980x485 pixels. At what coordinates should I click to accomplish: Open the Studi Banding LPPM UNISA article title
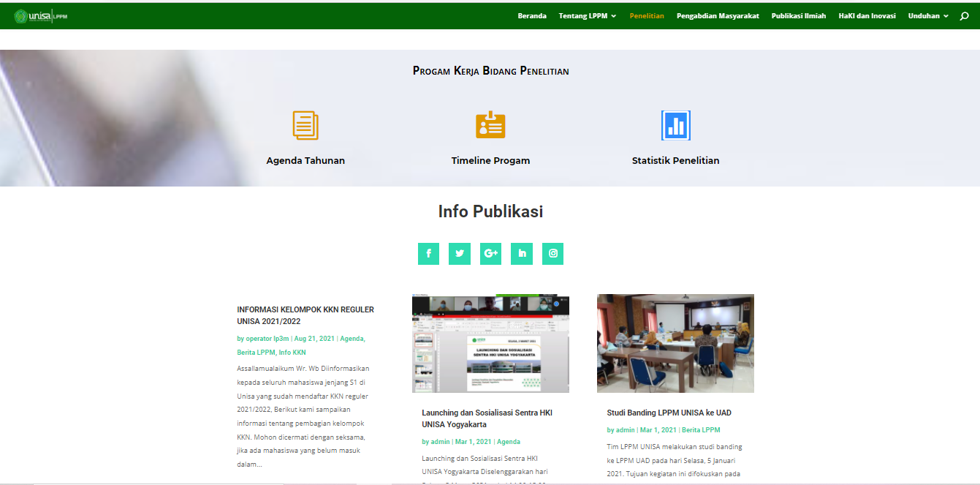point(669,413)
